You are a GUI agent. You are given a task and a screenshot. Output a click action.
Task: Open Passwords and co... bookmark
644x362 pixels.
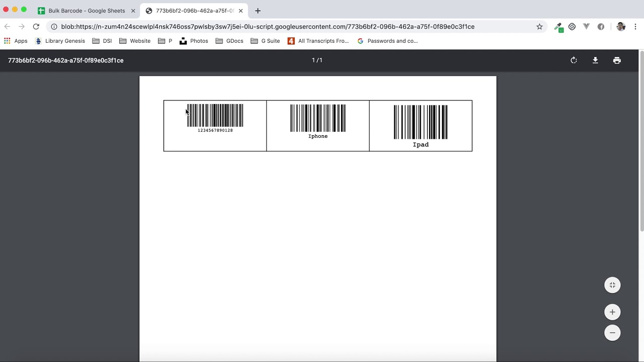point(387,41)
